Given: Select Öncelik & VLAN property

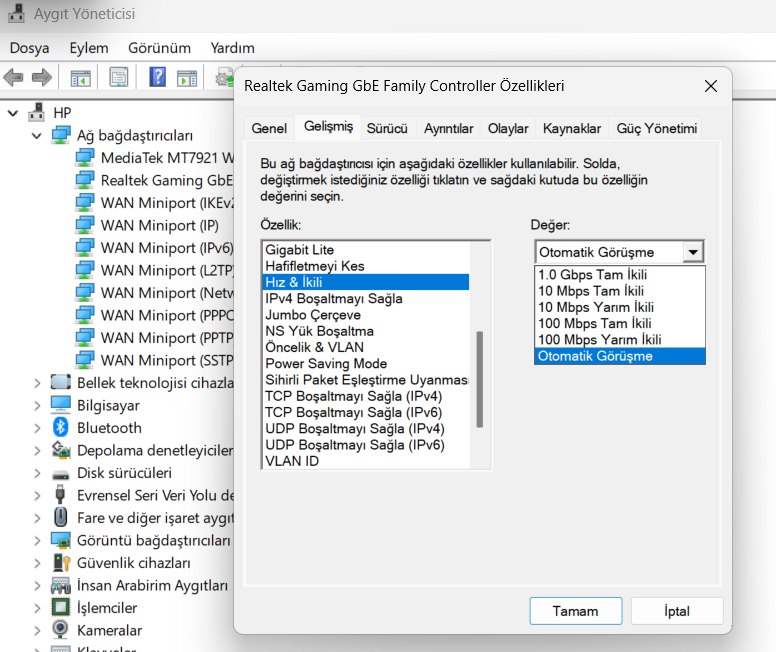Looking at the screenshot, I should pyautogui.click(x=366, y=347).
